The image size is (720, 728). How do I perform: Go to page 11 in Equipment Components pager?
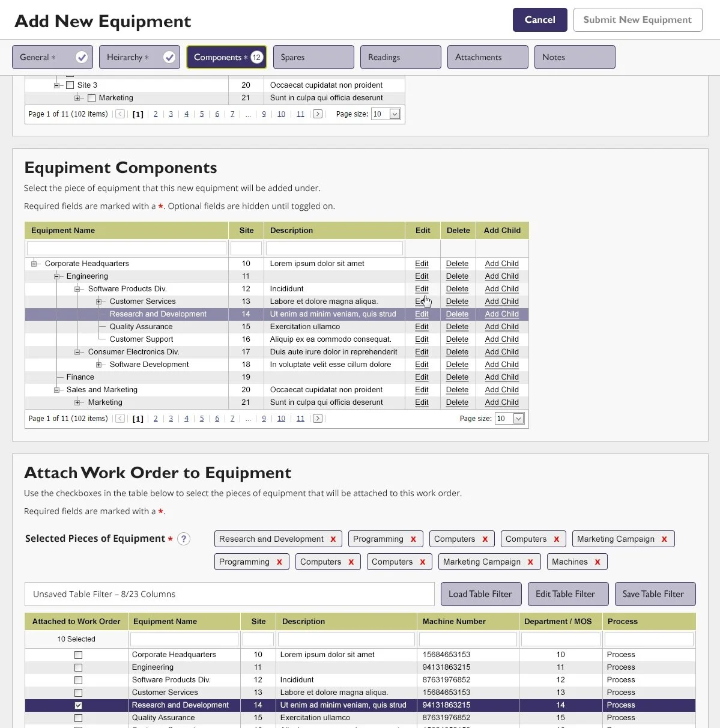click(x=300, y=419)
